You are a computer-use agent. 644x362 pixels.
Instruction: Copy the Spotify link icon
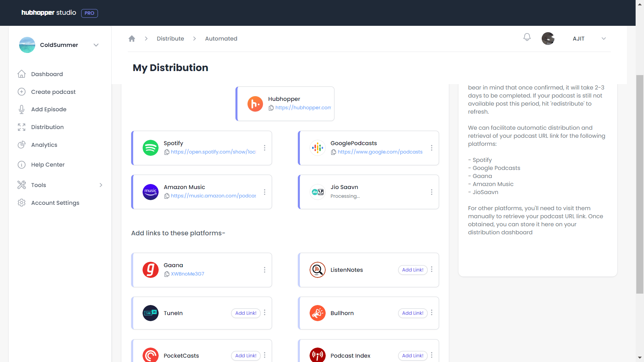tap(167, 152)
